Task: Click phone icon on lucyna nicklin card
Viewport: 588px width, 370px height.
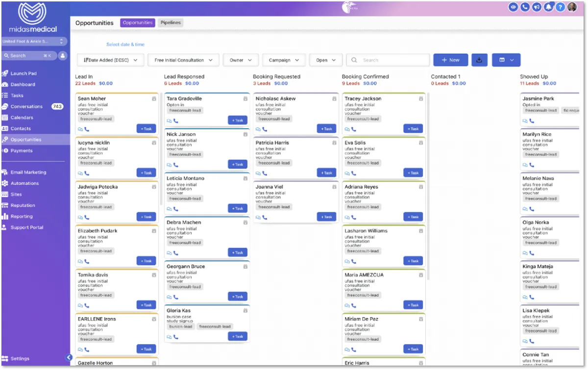Action: (x=87, y=173)
